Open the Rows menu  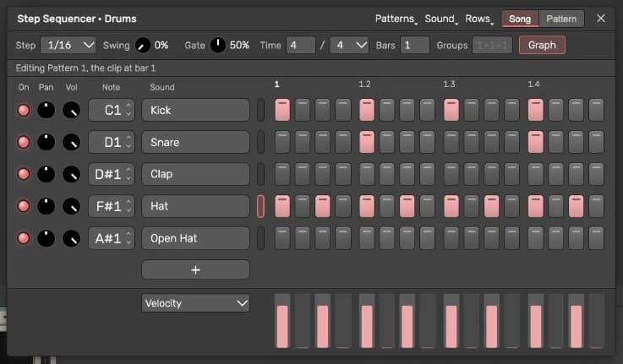(x=479, y=19)
